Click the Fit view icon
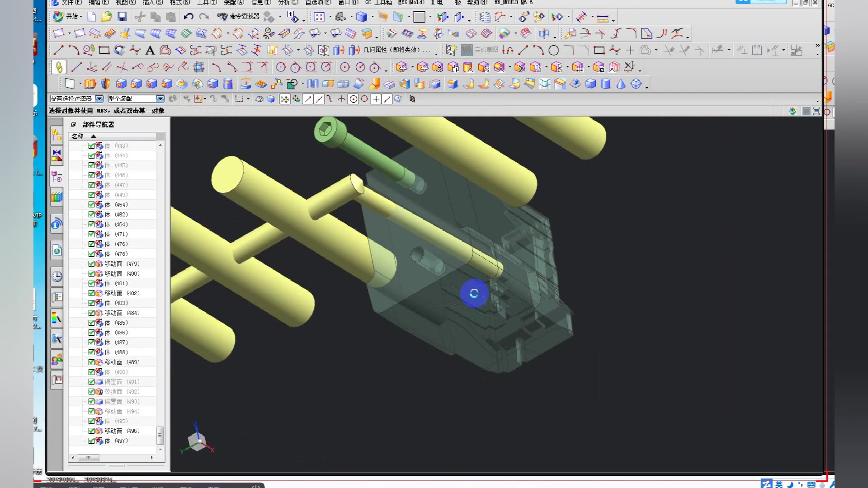This screenshot has height=488, width=868. [x=319, y=17]
